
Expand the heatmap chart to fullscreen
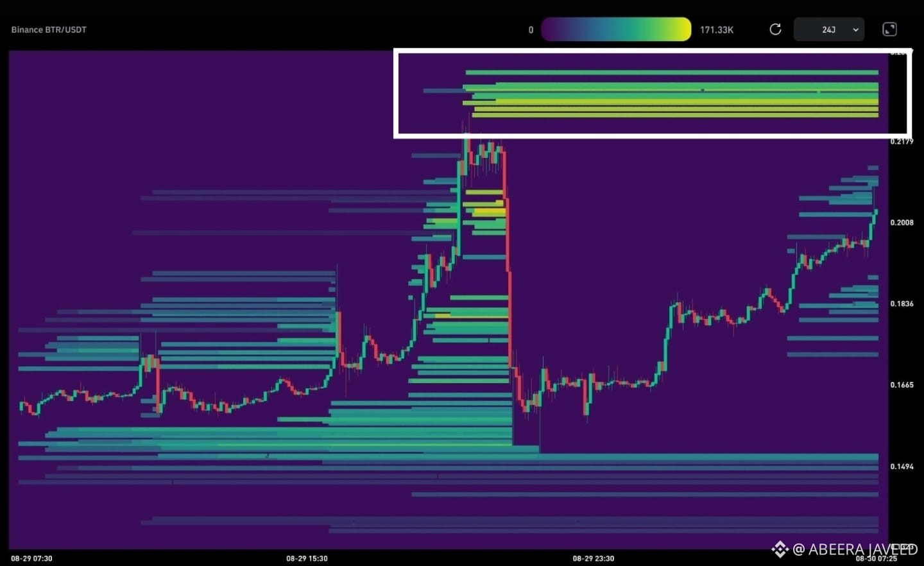pyautogui.click(x=889, y=30)
